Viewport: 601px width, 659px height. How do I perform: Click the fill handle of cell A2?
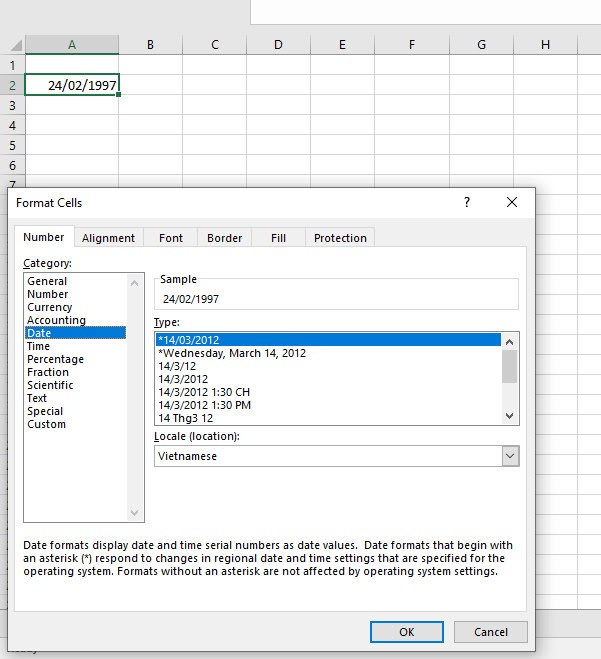click(119, 95)
